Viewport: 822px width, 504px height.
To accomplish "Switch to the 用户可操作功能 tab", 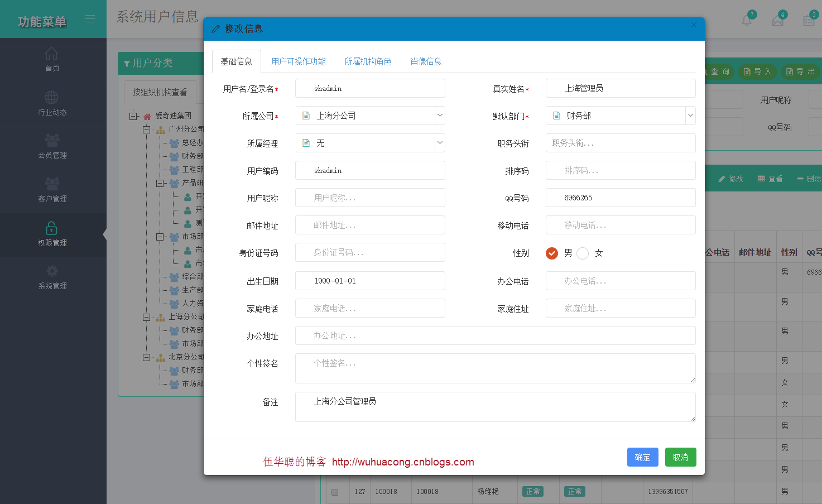I will [x=299, y=61].
